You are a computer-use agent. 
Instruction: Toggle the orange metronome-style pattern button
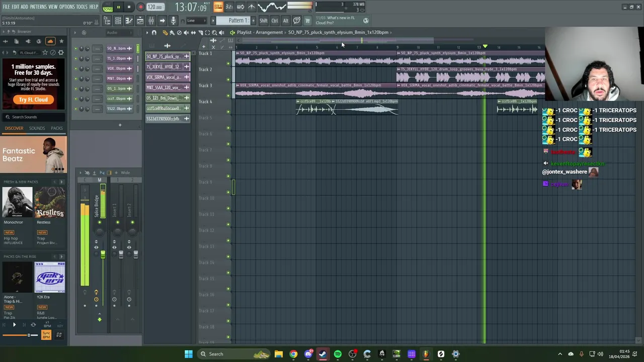[218, 7]
